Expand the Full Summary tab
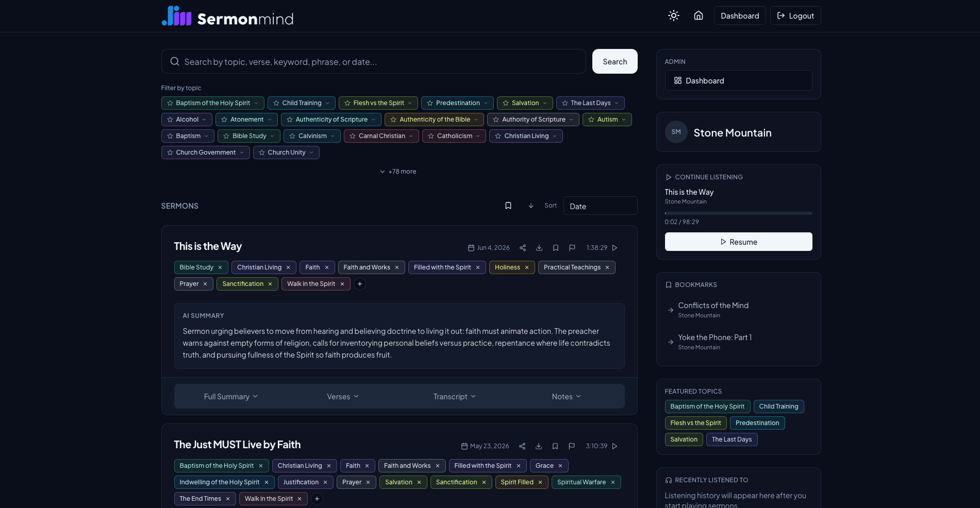 [x=230, y=396]
